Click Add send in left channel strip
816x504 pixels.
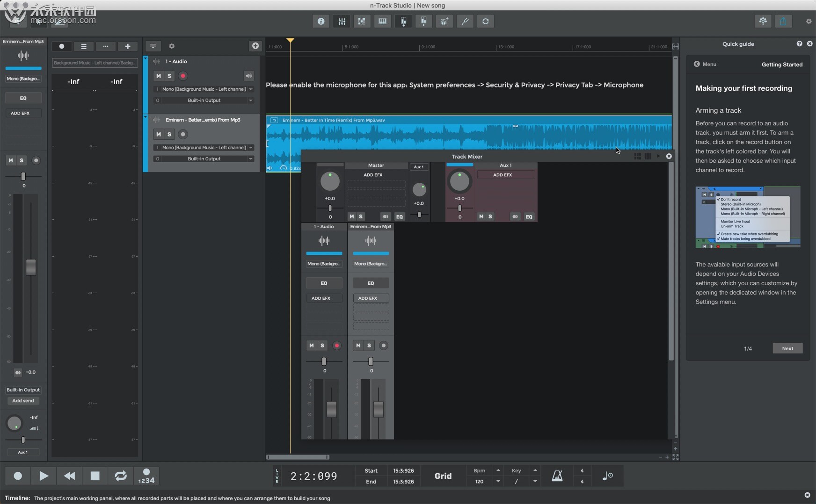[23, 401]
